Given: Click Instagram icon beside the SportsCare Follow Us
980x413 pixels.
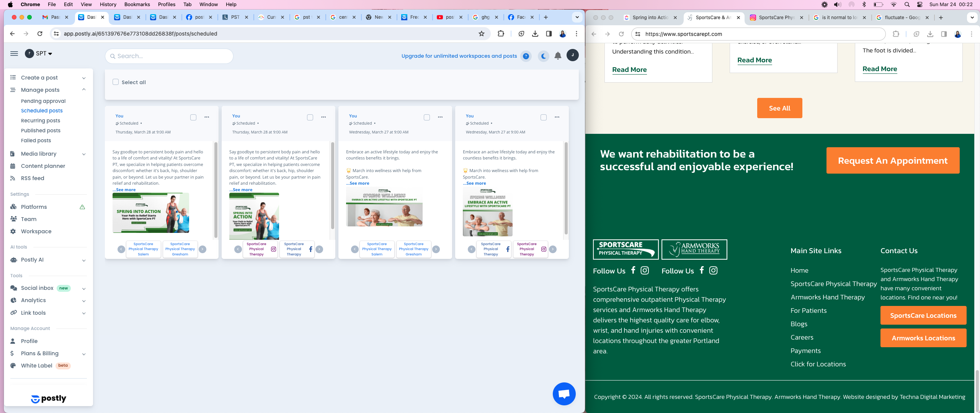Looking at the screenshot, I should [645, 270].
